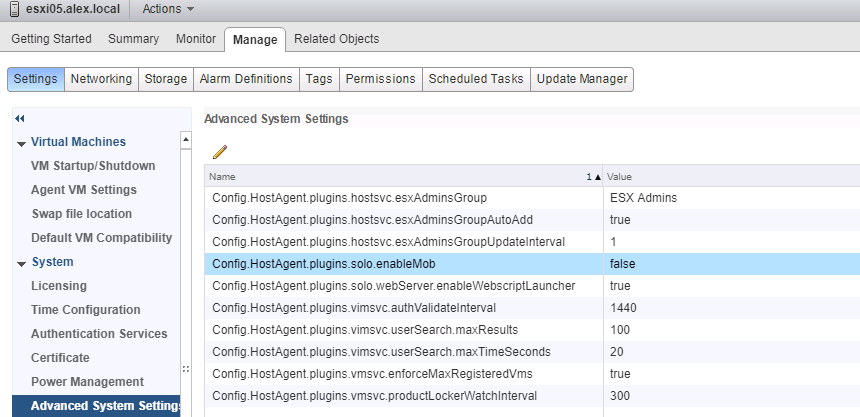Viewport: 860px width, 417px height.
Task: Select the Scheduled Tasks button
Action: (x=476, y=79)
